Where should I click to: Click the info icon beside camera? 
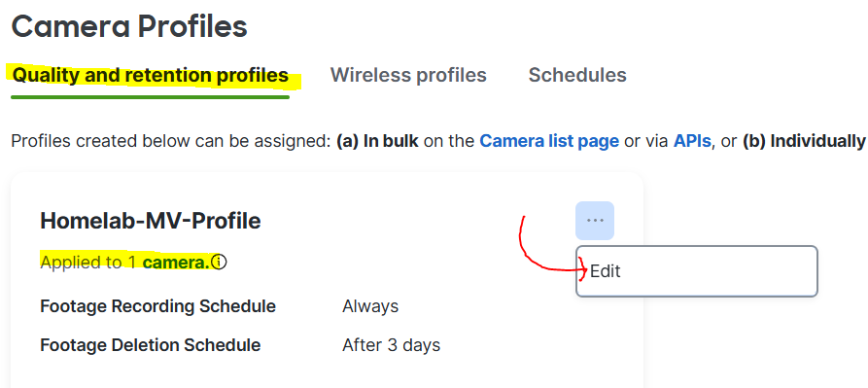coord(220,262)
